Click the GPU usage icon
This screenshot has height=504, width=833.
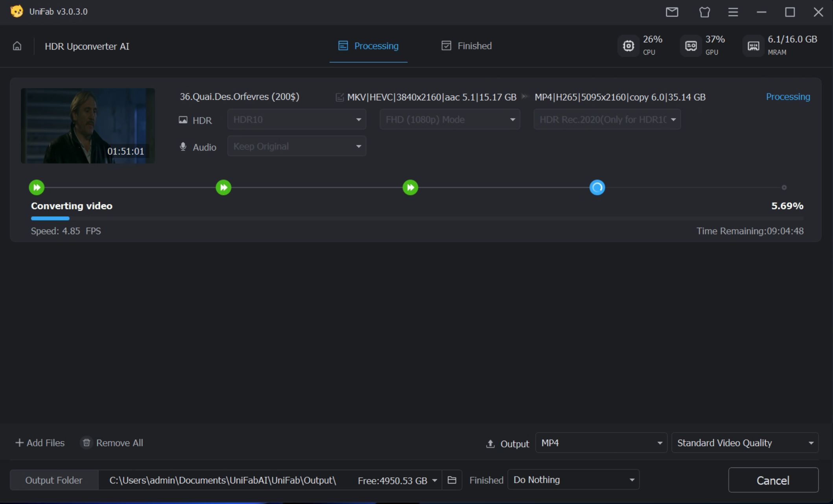coord(691,46)
